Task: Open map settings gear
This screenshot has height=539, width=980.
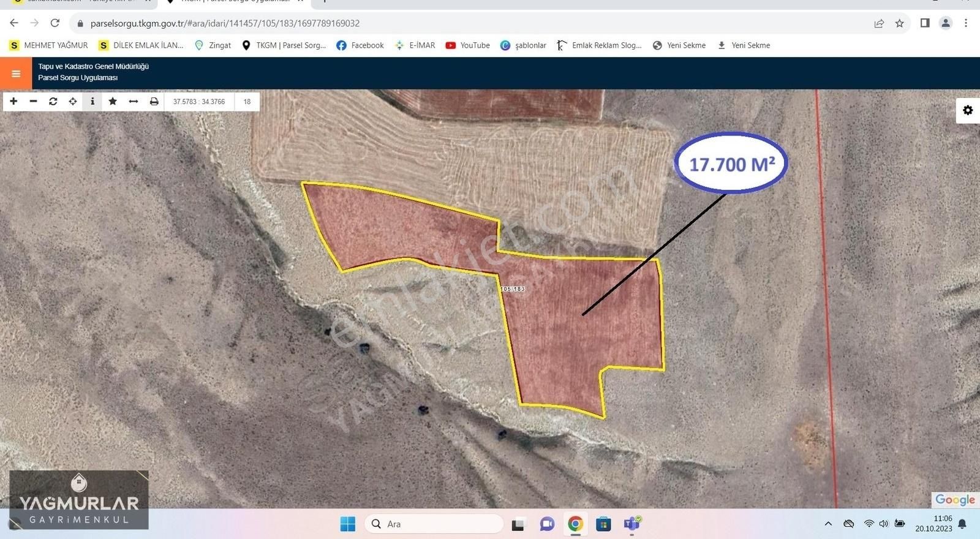Action: [x=968, y=110]
